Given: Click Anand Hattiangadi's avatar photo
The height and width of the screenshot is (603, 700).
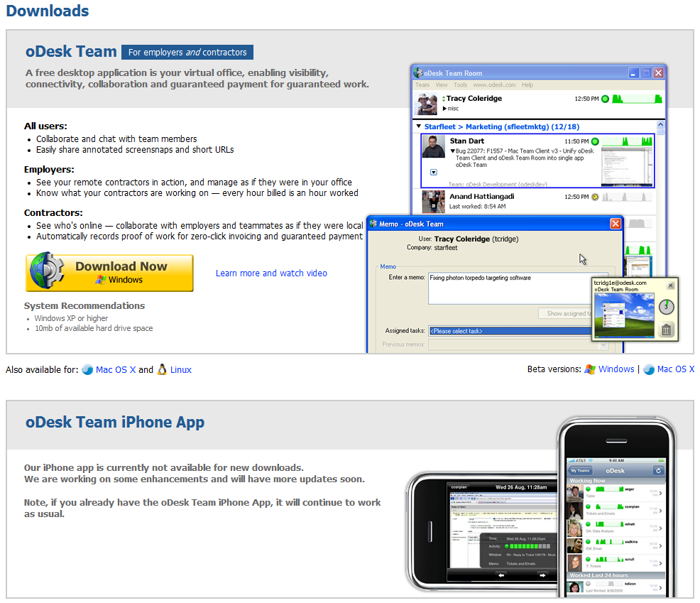Looking at the screenshot, I should [434, 202].
